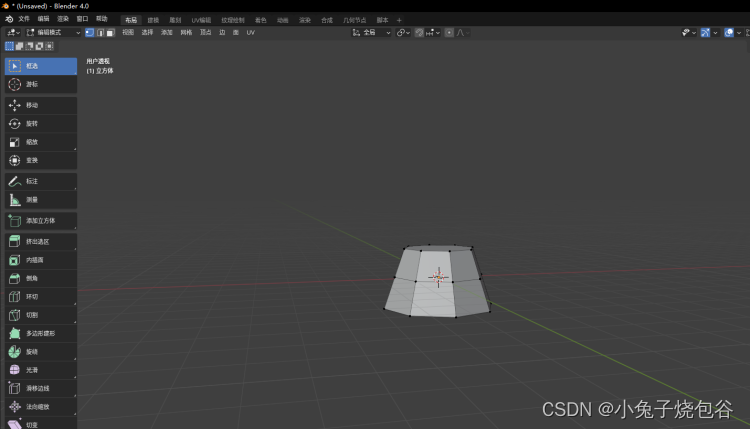Activate the Move (移动) tool
The height and width of the screenshot is (429, 750).
[41, 105]
